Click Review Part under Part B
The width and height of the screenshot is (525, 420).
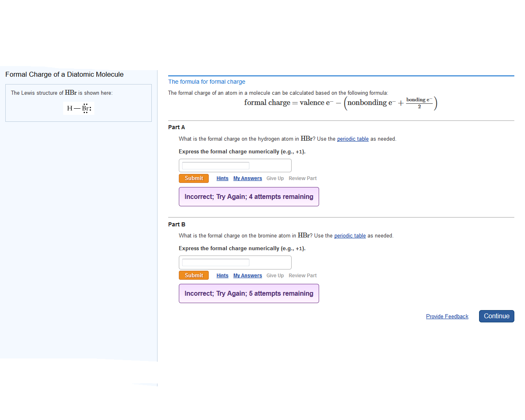tap(303, 276)
